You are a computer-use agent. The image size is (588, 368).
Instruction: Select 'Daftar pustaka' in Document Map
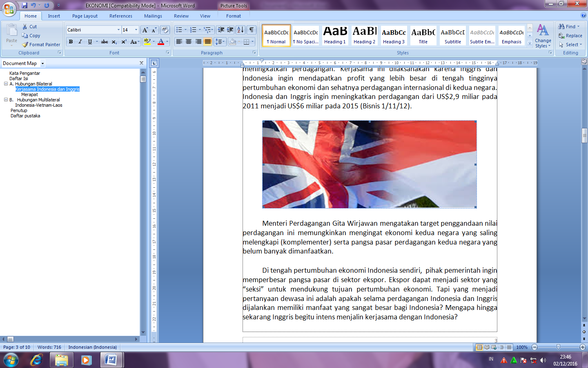[x=25, y=116]
